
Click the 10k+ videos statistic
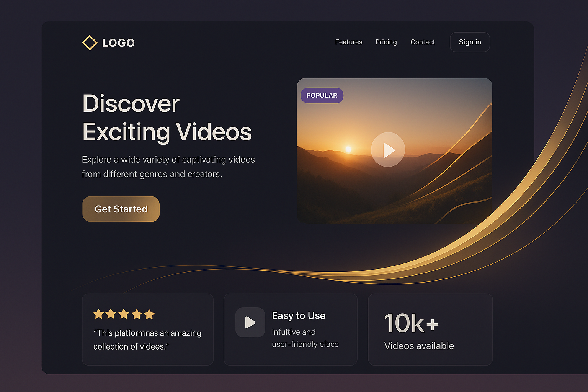pos(412,323)
